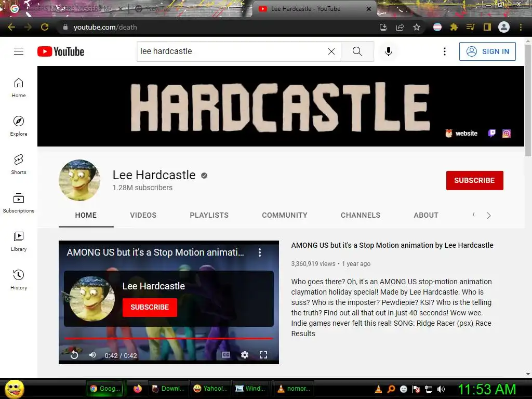Open Explore in the sidebar
532x399 pixels.
point(19,126)
